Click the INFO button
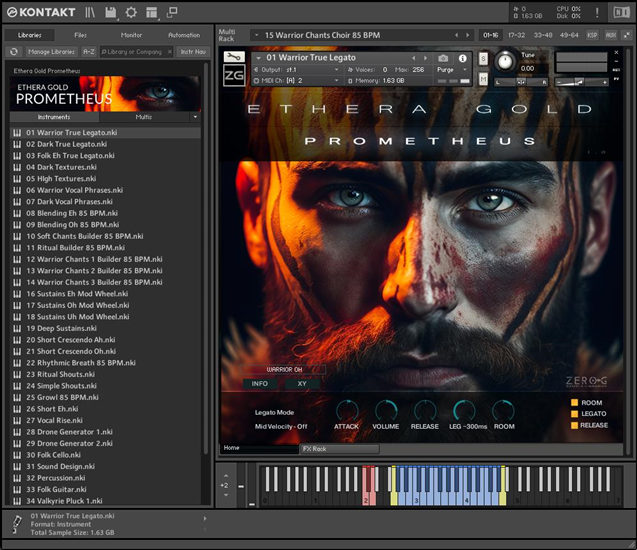The image size is (637, 550). point(259,383)
